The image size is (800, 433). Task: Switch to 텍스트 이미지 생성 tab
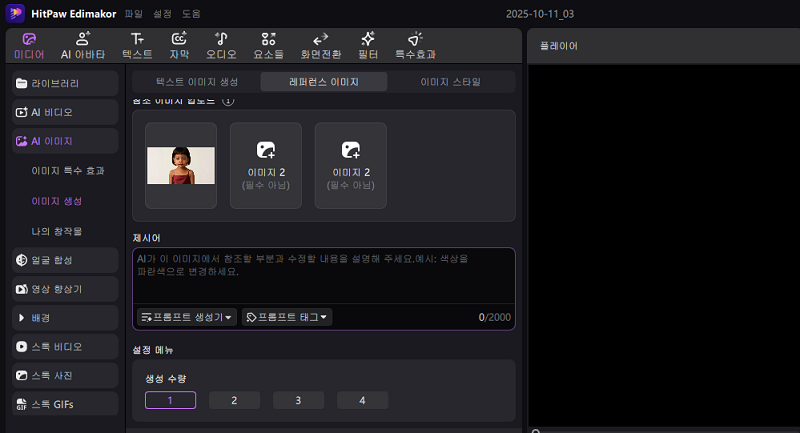pyautogui.click(x=197, y=82)
